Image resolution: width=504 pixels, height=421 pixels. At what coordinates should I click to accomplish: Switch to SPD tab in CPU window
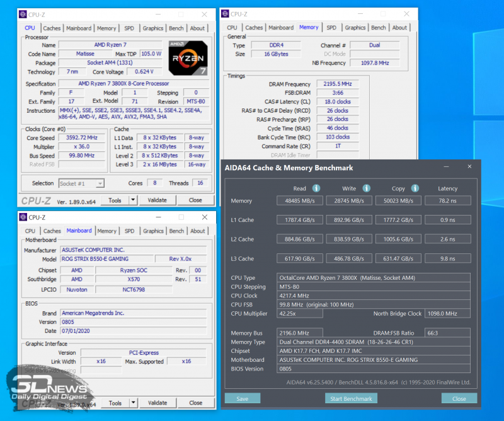129,28
